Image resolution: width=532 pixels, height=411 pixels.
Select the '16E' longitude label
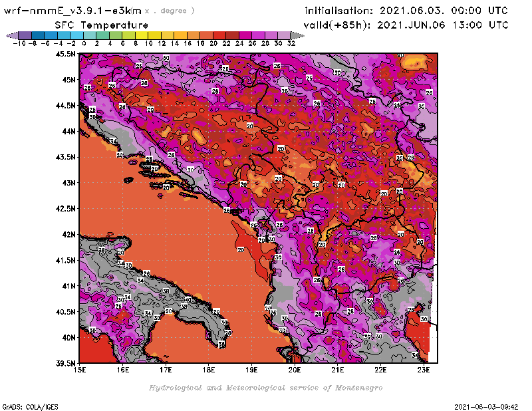[123, 370]
